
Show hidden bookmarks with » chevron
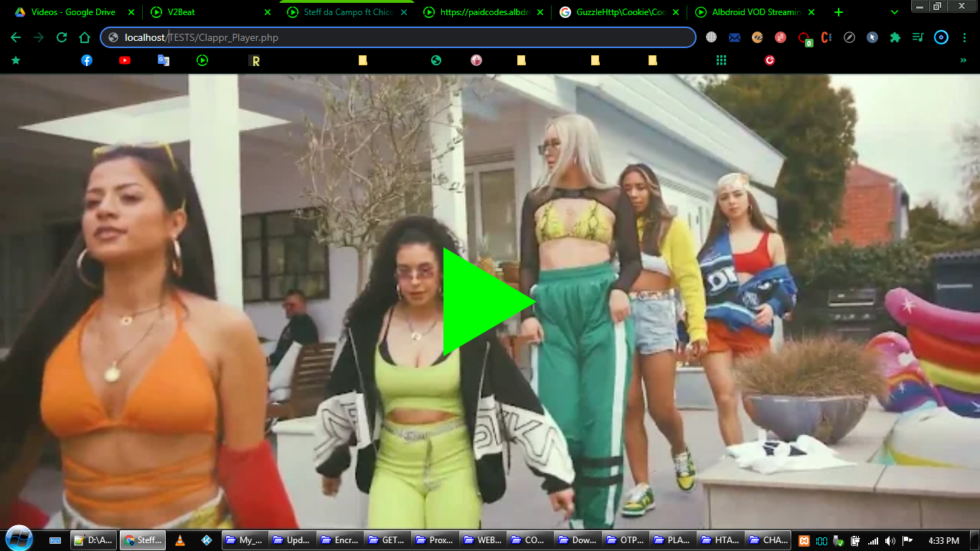(963, 60)
